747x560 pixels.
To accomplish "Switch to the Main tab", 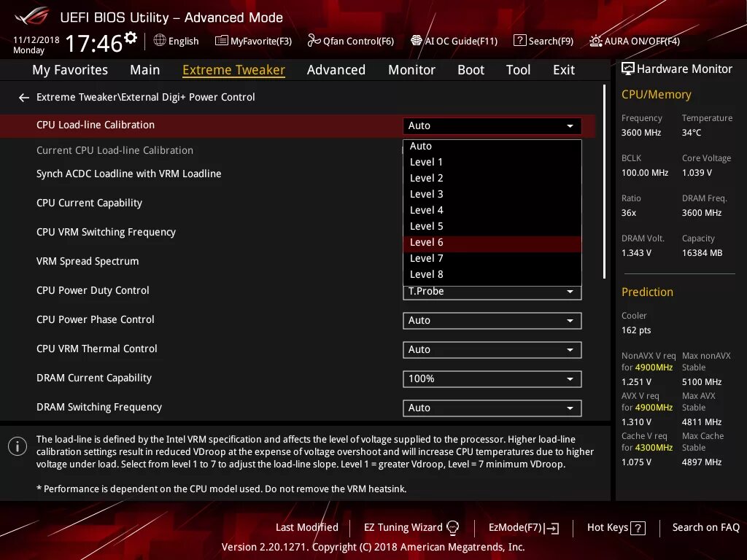I will tap(145, 70).
